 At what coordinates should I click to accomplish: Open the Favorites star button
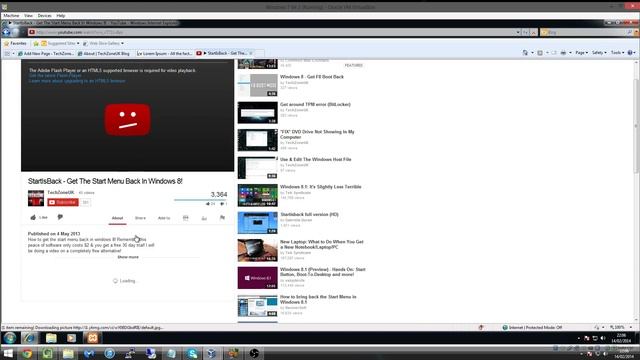(15, 43)
